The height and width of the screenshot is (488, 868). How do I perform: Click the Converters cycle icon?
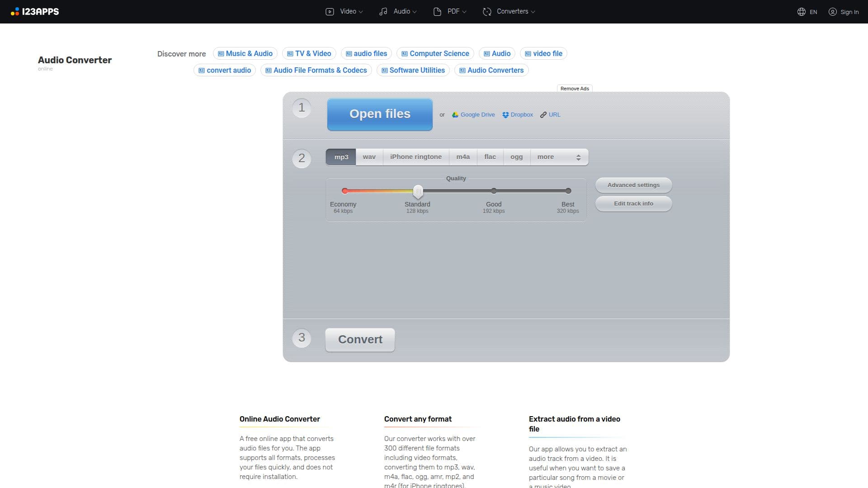click(487, 12)
